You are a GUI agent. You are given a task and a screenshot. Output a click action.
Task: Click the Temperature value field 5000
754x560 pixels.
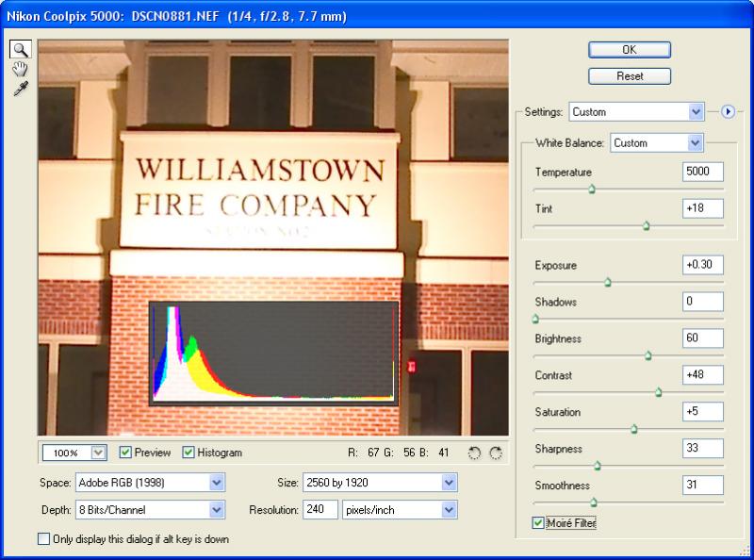point(702,172)
